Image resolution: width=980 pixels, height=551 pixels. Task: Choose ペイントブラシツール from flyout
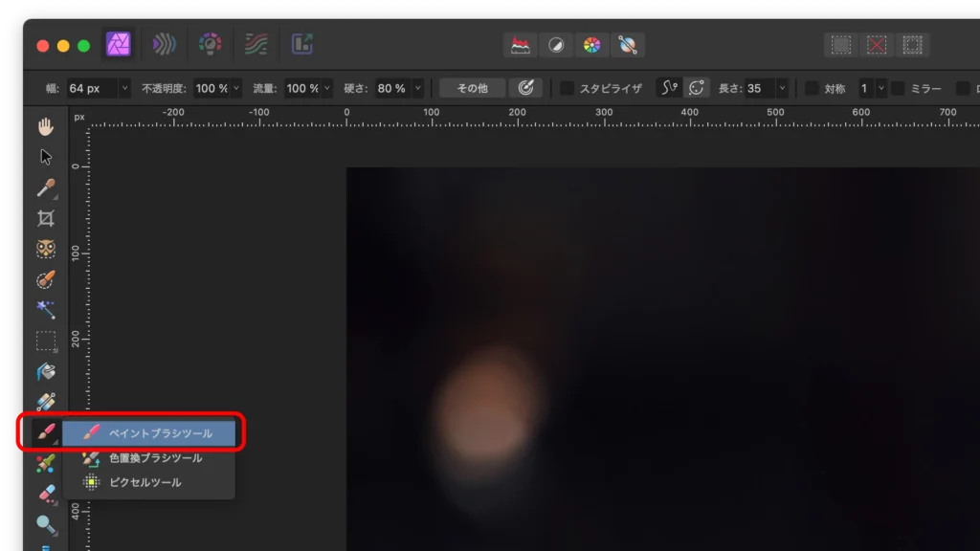click(160, 433)
